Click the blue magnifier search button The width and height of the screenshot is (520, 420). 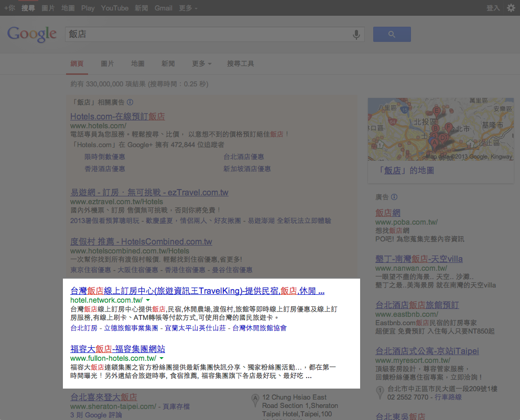(392, 34)
